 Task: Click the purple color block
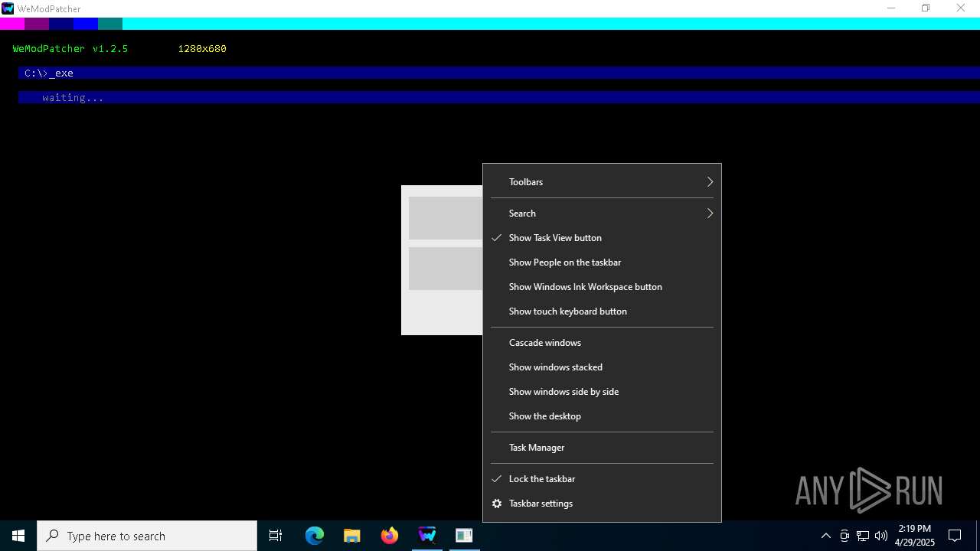[37, 24]
